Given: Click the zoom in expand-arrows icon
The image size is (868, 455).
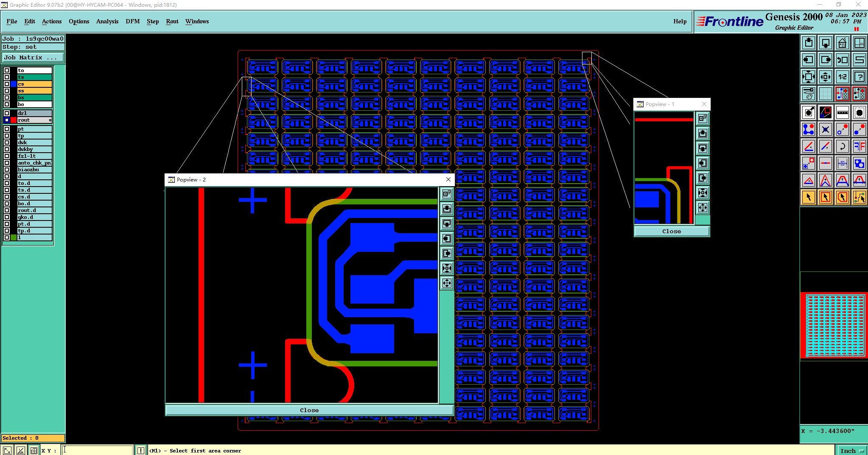Looking at the screenshot, I should (809, 77).
